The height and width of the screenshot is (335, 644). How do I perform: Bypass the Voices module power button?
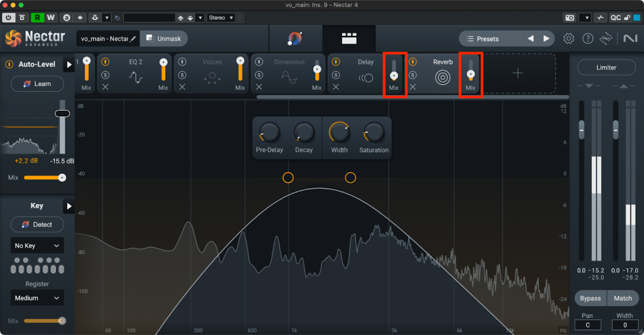tap(182, 62)
